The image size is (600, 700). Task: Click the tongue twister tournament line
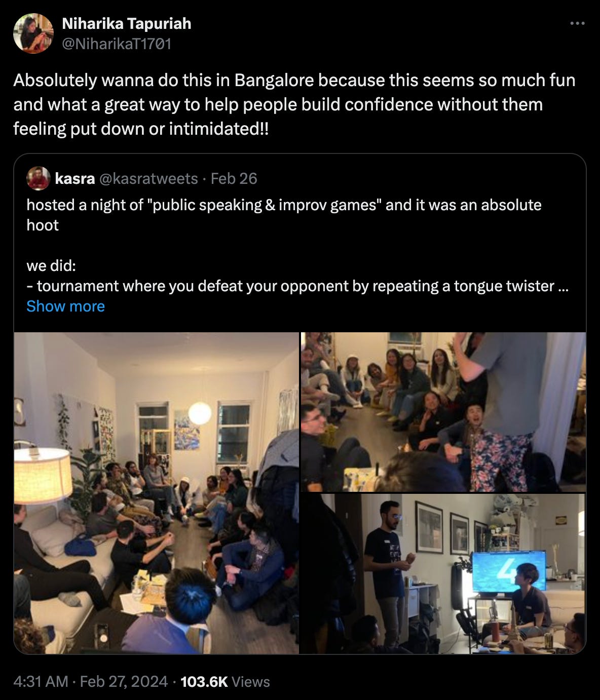[297, 286]
